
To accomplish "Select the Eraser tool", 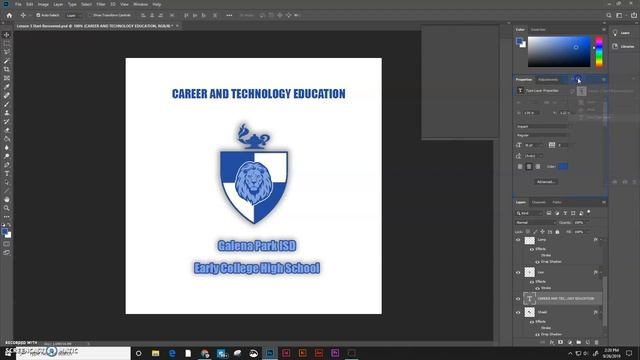I will tap(7, 130).
